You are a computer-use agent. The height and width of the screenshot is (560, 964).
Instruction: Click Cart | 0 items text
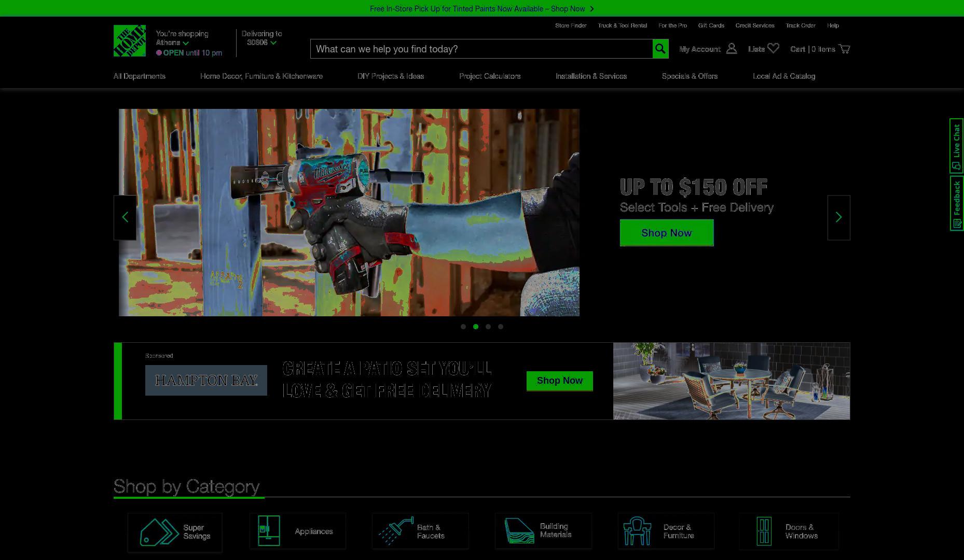812,49
